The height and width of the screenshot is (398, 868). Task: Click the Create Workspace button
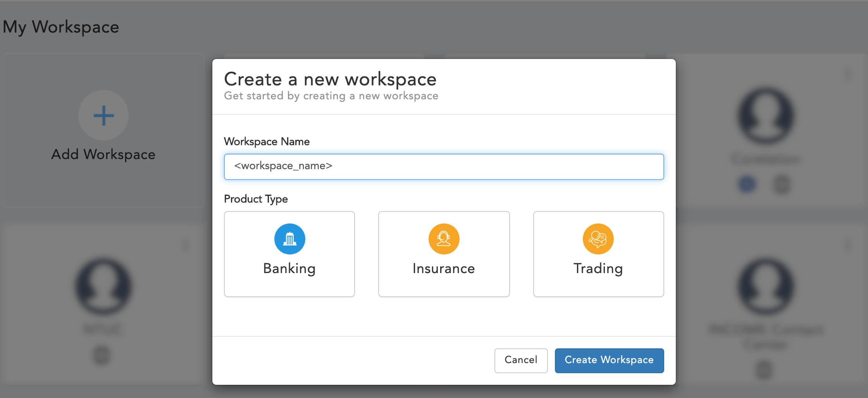609,360
